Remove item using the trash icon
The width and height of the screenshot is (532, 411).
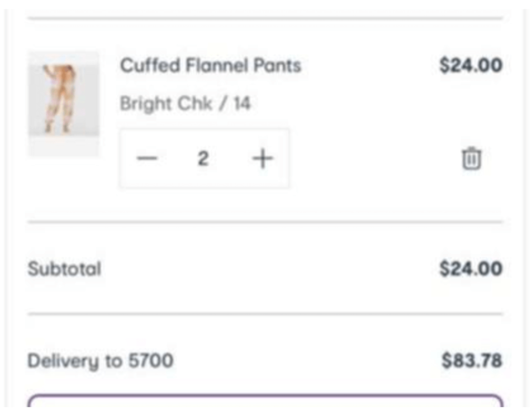coord(471,158)
